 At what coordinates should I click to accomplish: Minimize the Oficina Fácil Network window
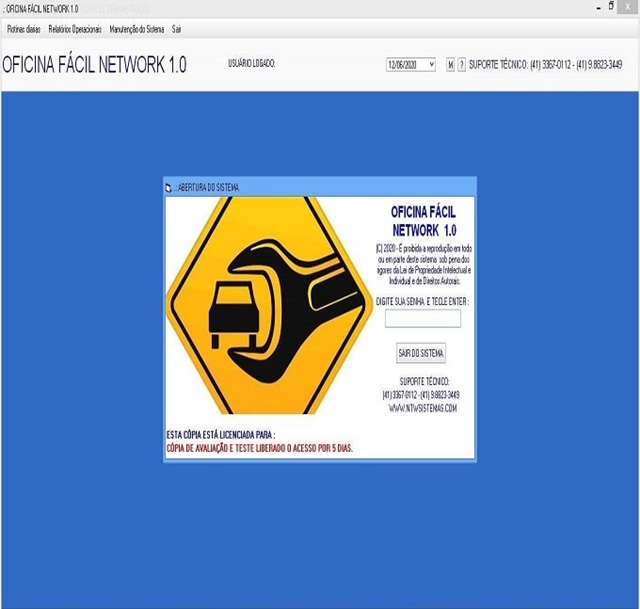[x=599, y=7]
